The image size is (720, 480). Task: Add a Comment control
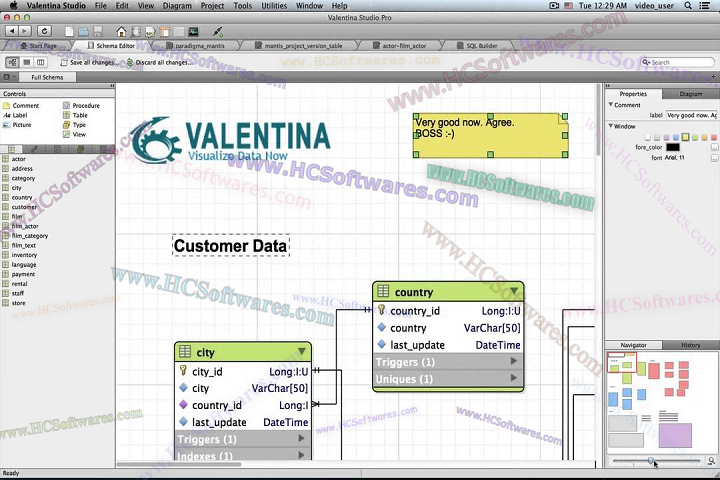point(21,106)
